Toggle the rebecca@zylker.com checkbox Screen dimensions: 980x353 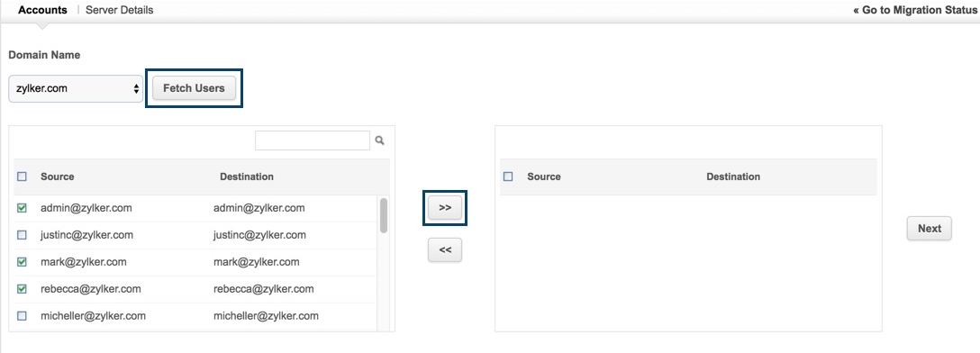click(x=22, y=289)
